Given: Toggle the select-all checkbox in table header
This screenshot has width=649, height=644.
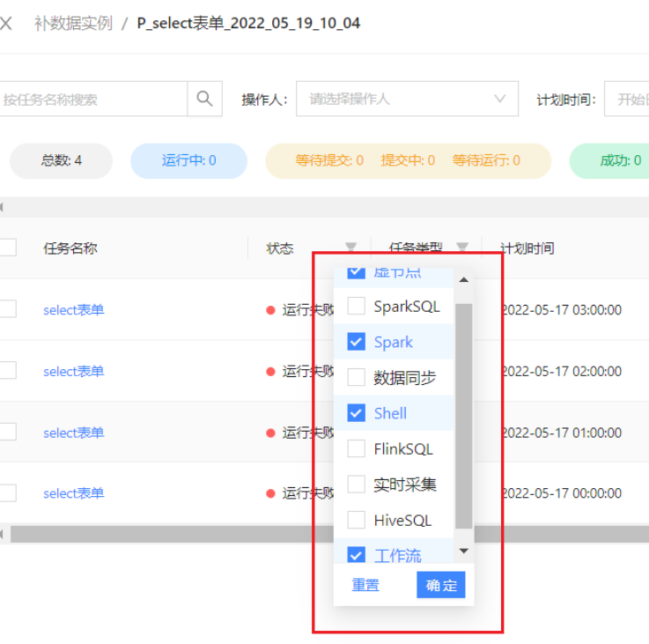Looking at the screenshot, I should tap(7, 248).
